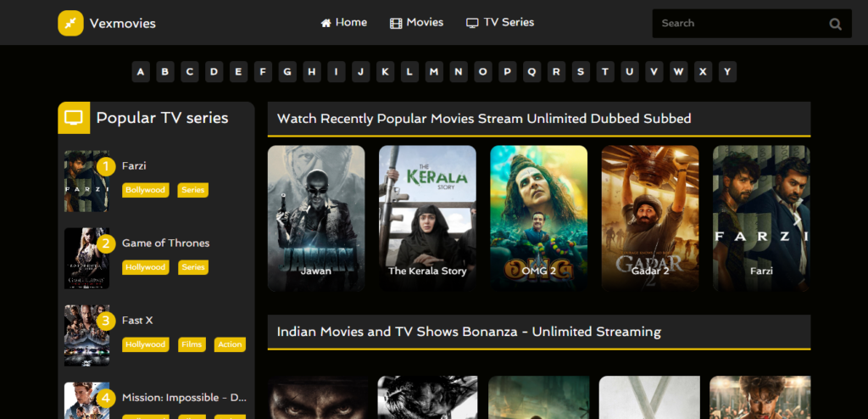Filter titles by letter B

point(165,72)
